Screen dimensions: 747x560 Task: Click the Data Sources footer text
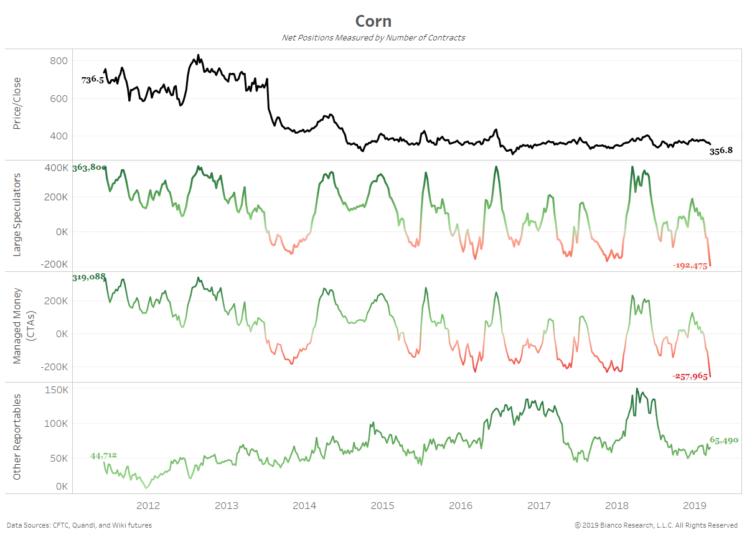[79, 525]
